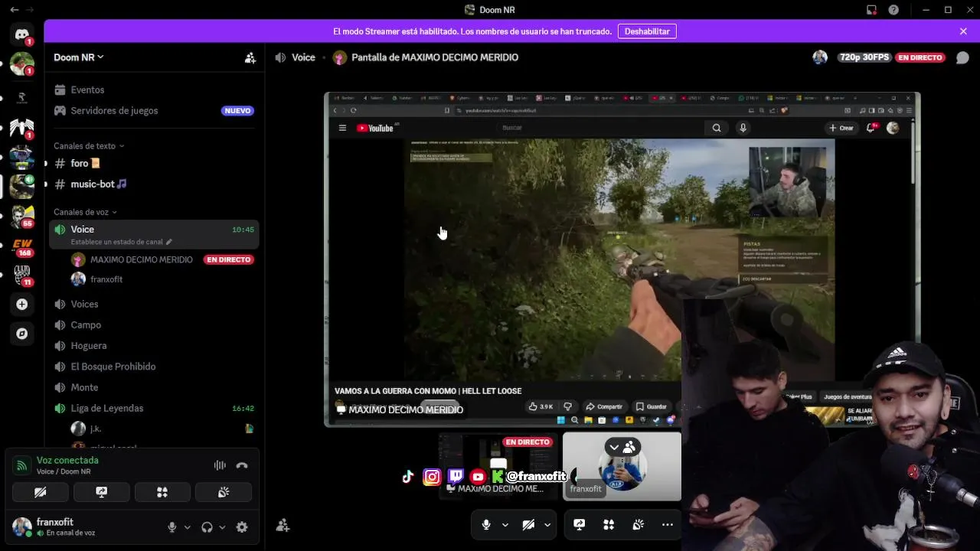Image resolution: width=980 pixels, height=551 pixels.
Task: Click the 720p 30FPS quality badge
Action: tap(864, 57)
